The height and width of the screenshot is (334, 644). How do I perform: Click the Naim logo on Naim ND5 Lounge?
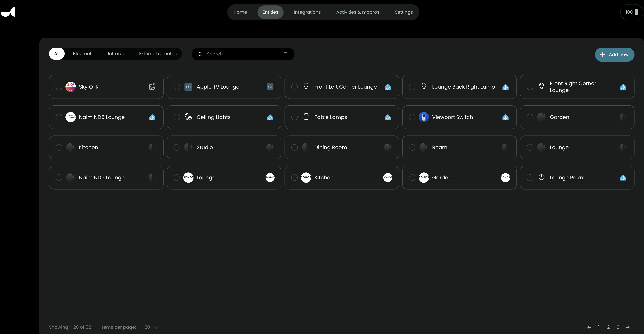coord(70,117)
